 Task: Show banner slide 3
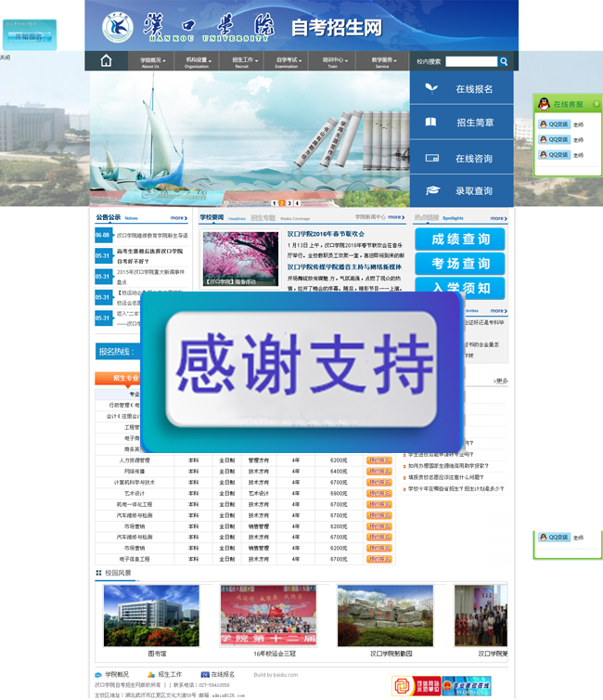(x=289, y=203)
